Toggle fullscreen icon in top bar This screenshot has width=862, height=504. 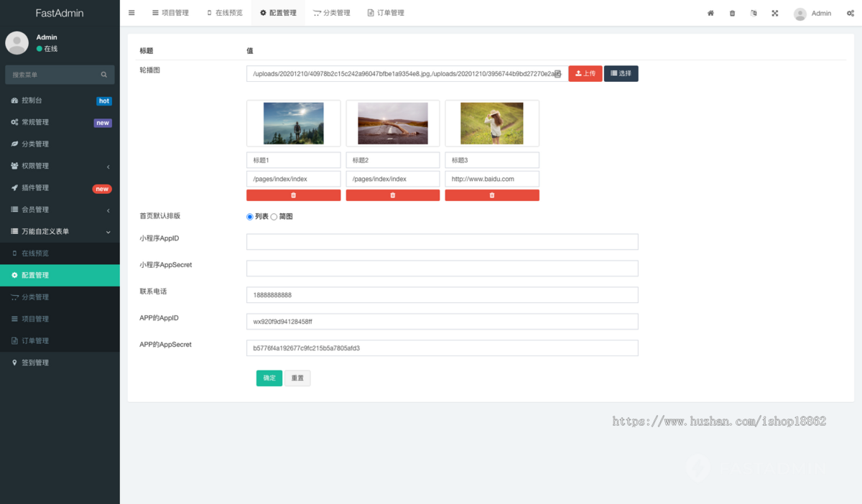coord(775,13)
